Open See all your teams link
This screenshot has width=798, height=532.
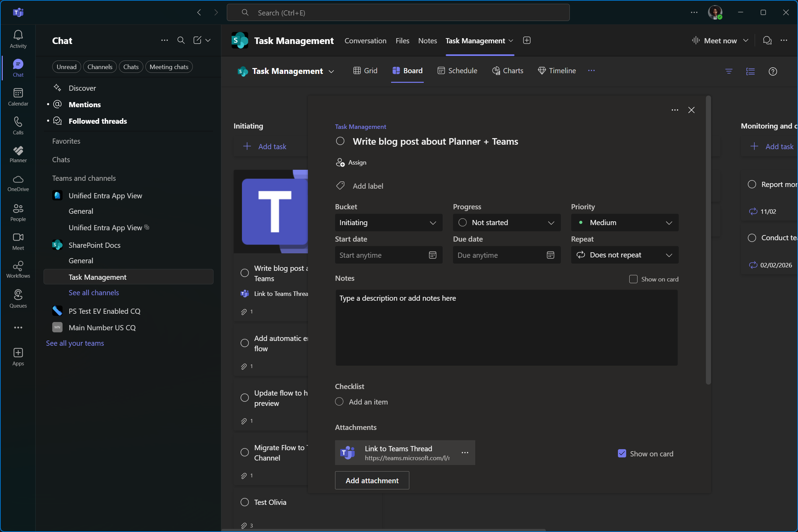pos(75,343)
